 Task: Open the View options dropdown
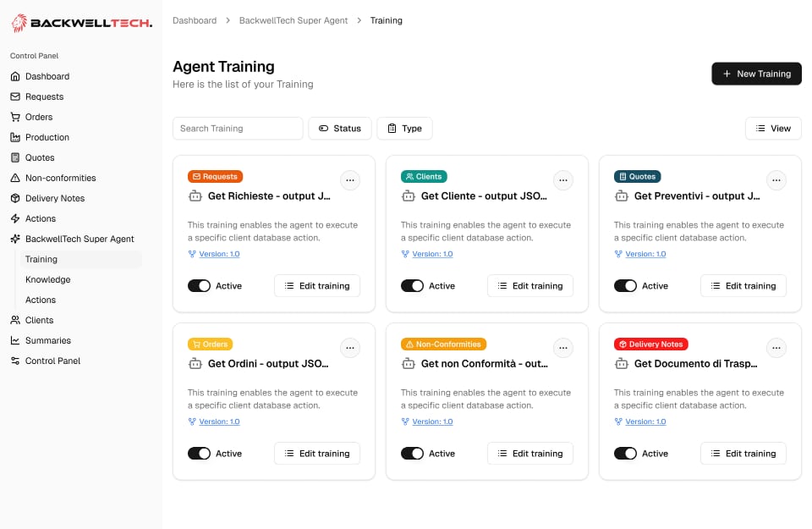pyautogui.click(x=773, y=129)
